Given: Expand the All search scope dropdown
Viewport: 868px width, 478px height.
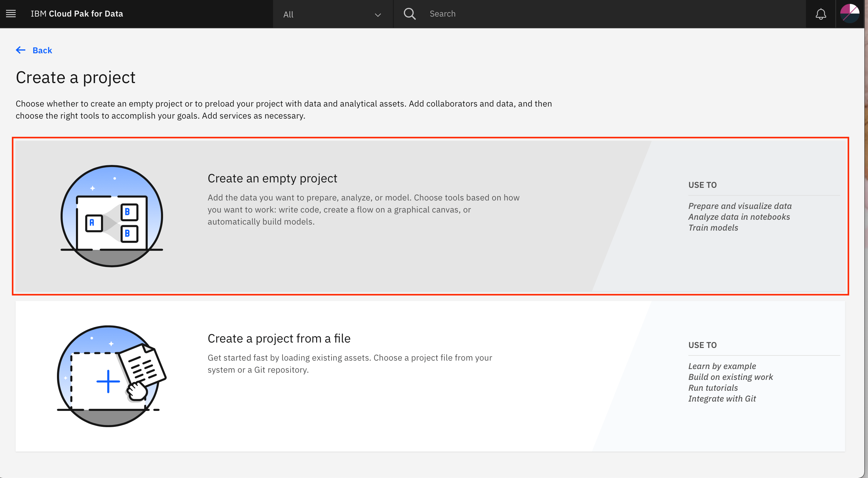Looking at the screenshot, I should coord(333,14).
